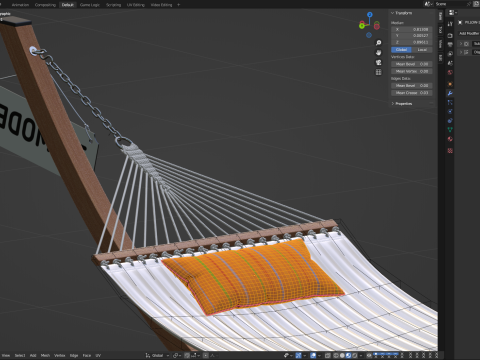The width and height of the screenshot is (480, 360).
Task: Open the snapping options dropdown
Action: coord(196,355)
